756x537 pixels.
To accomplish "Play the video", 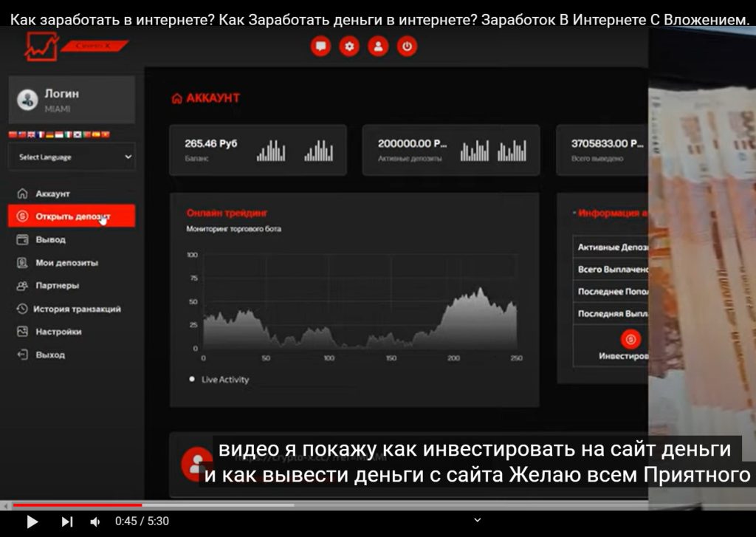I will 32,521.
